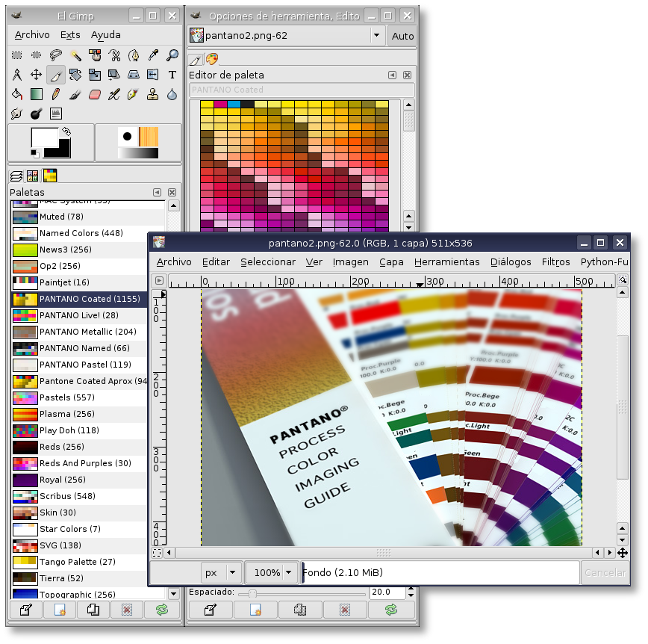Image resolution: width=648 pixels, height=644 pixels.
Task: Click the Espaciado slider
Action: [302, 593]
